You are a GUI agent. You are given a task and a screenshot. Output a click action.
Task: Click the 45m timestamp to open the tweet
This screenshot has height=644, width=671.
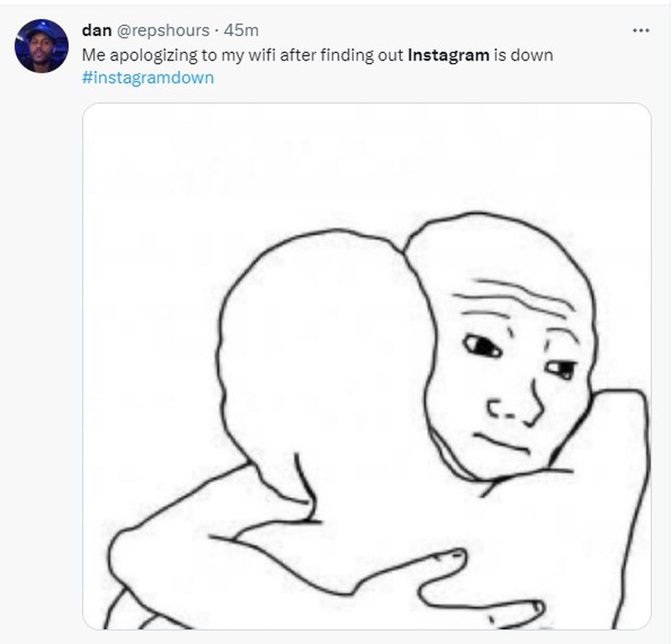(x=237, y=30)
